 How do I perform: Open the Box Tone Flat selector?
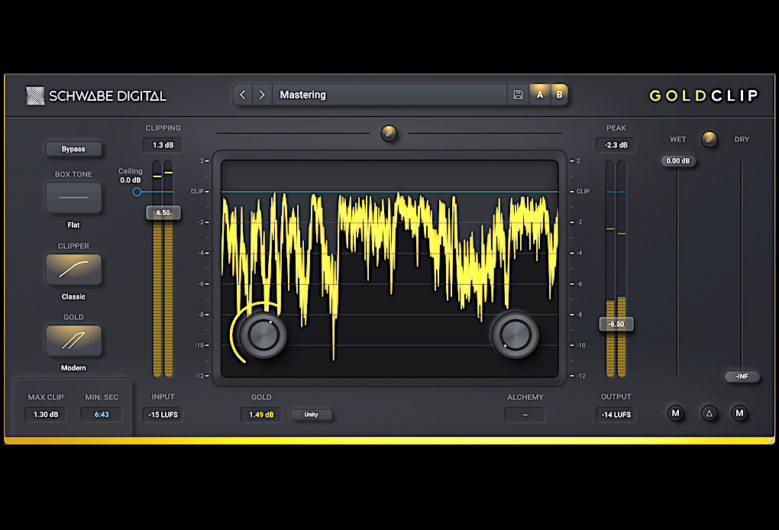[x=73, y=198]
